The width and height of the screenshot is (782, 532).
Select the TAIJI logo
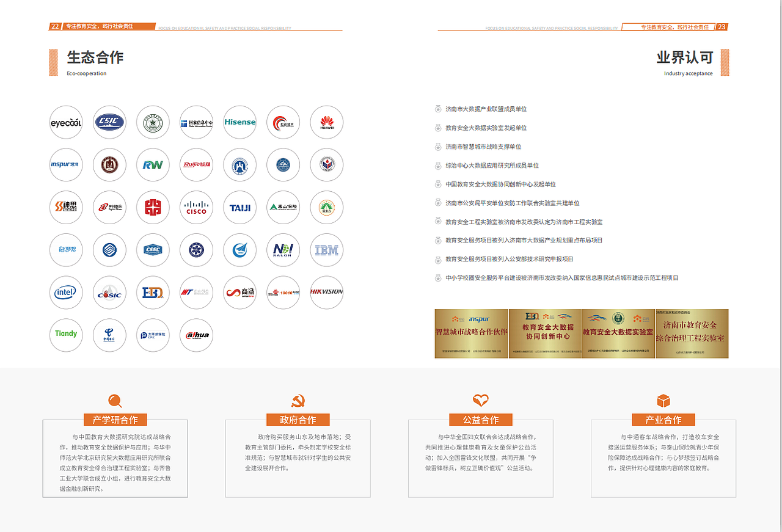(x=239, y=208)
